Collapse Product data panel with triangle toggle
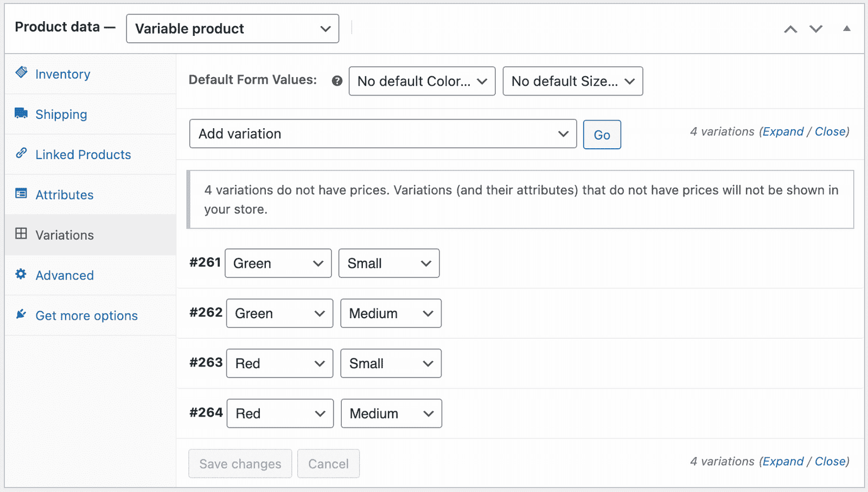The image size is (868, 492). tap(846, 28)
